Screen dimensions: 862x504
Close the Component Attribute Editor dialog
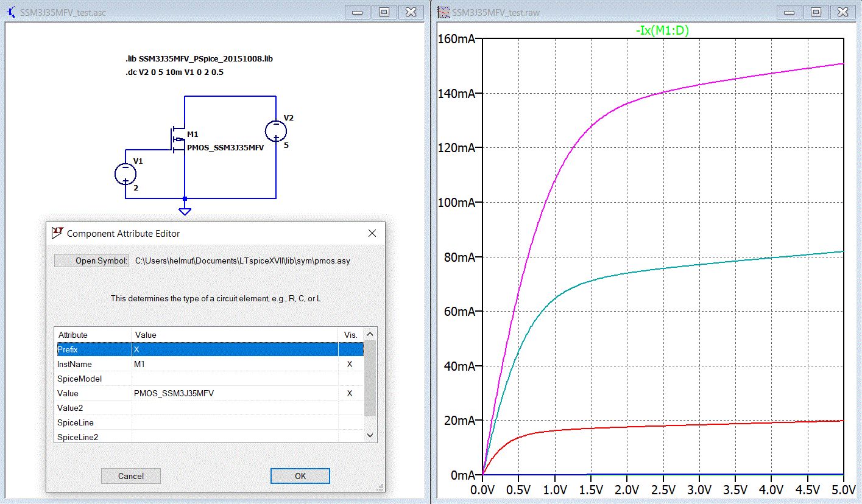(x=372, y=233)
